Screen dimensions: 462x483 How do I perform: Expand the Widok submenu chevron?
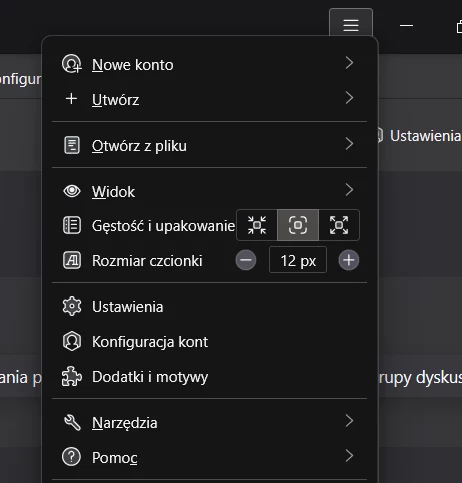pos(349,190)
